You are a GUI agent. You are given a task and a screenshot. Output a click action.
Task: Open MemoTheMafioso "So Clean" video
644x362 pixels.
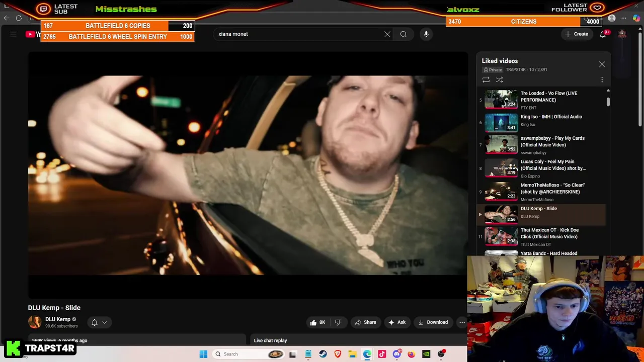click(552, 189)
